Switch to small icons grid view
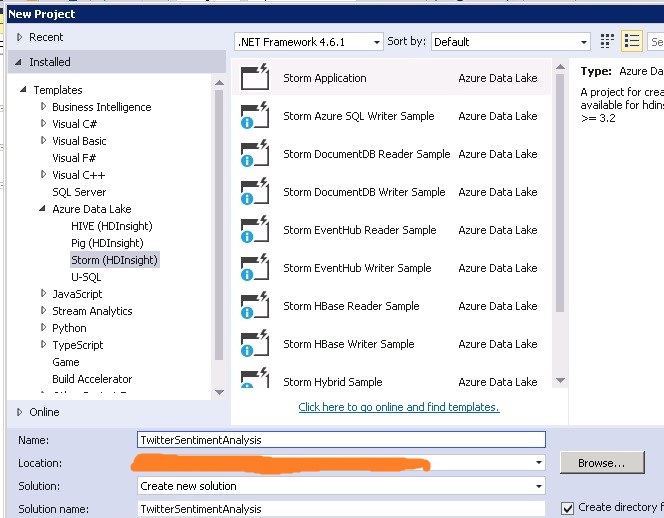 click(x=608, y=41)
